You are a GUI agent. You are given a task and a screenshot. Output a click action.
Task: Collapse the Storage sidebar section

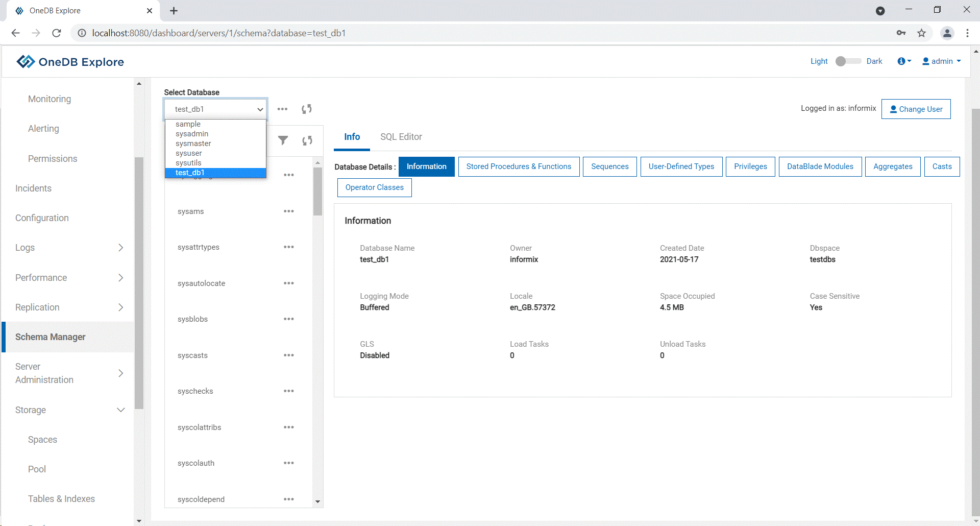[x=120, y=410]
